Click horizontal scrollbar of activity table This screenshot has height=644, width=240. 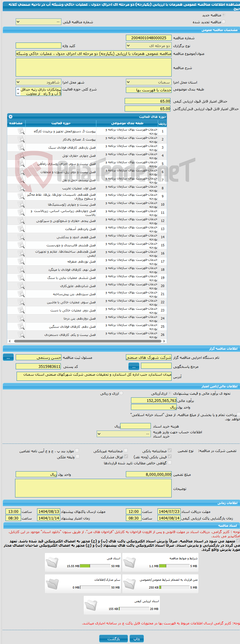(x=88, y=341)
